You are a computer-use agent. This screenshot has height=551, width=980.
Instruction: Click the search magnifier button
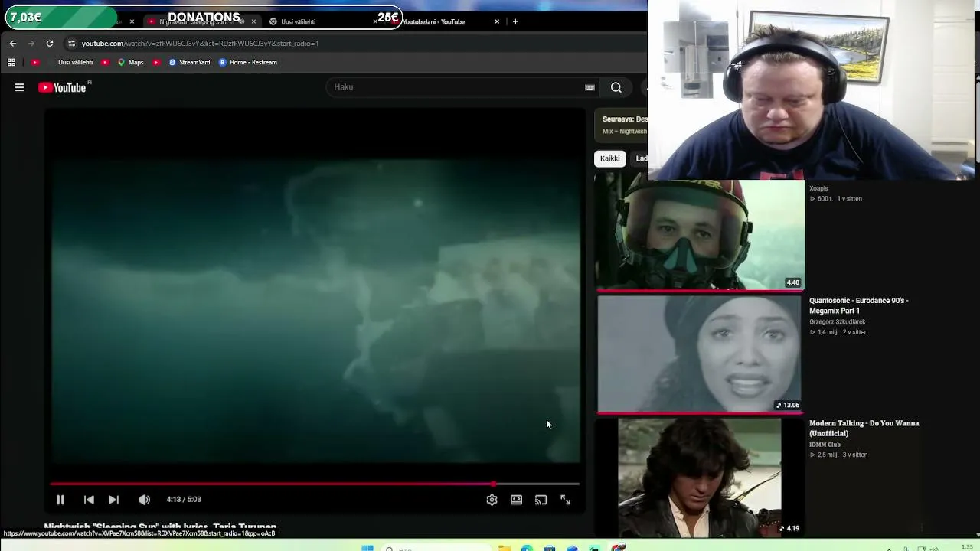point(616,87)
